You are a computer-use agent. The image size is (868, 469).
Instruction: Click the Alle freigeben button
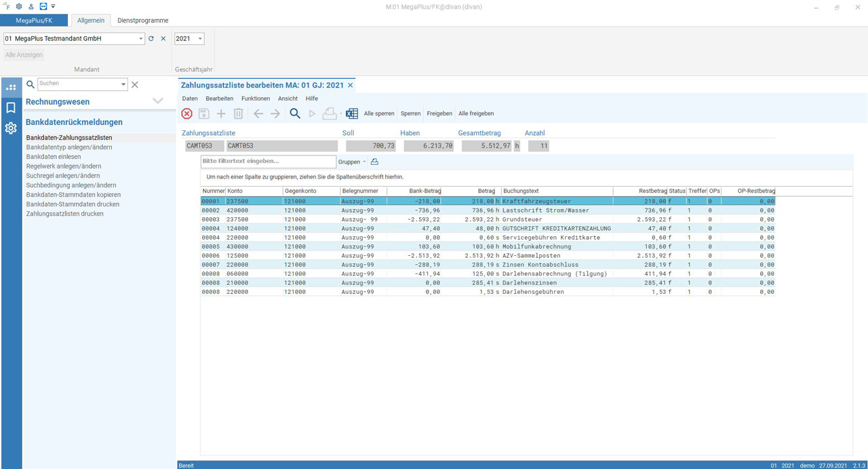point(476,113)
